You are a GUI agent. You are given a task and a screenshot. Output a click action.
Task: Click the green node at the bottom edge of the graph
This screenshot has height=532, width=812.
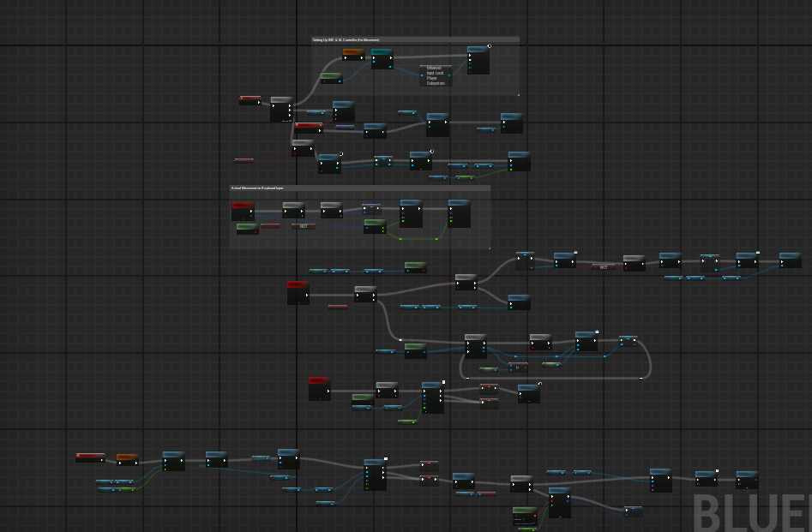point(525,516)
